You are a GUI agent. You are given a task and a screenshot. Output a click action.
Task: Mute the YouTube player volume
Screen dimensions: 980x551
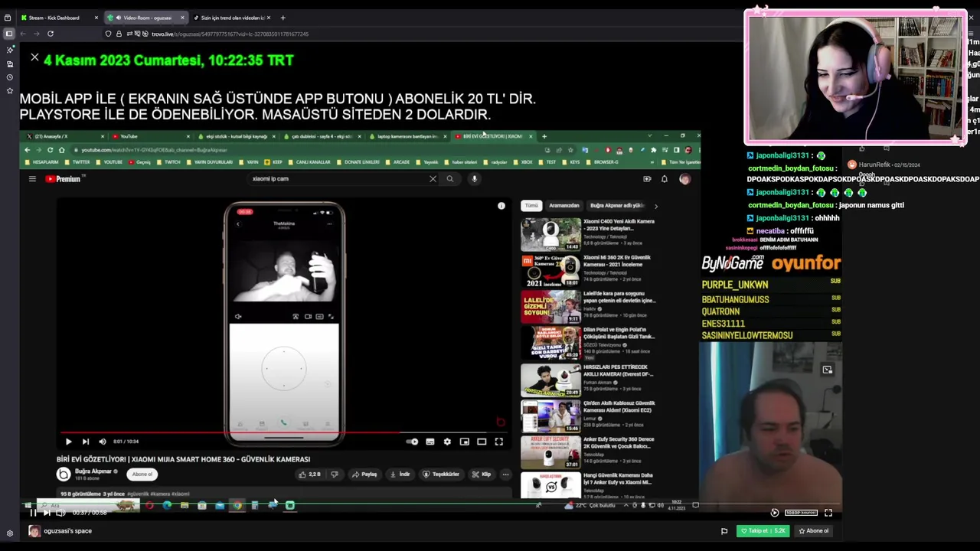click(103, 442)
